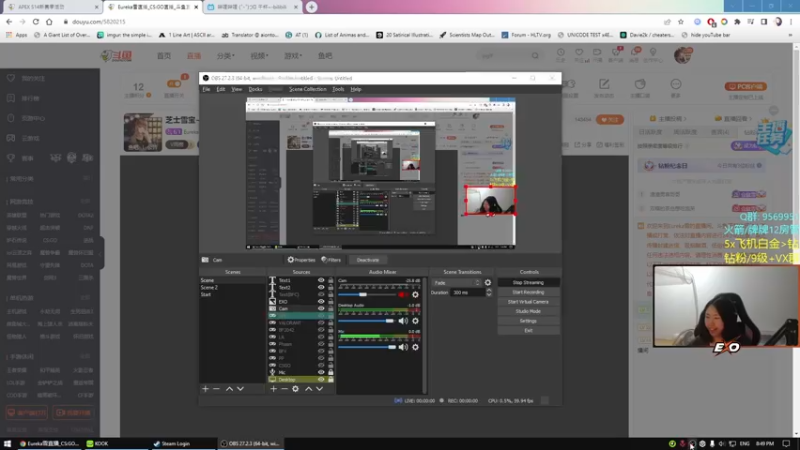Adjust the Duration stepper arrows
800x450 pixels.
point(489,292)
